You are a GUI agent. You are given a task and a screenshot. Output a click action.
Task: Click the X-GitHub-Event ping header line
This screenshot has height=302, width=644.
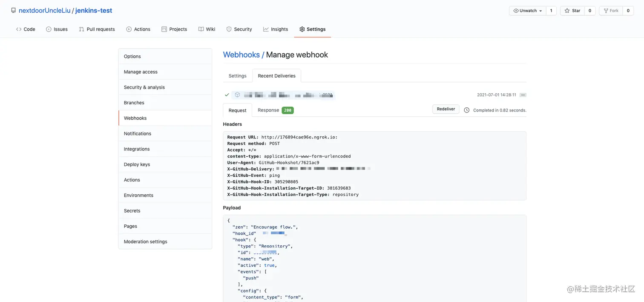[x=253, y=175]
